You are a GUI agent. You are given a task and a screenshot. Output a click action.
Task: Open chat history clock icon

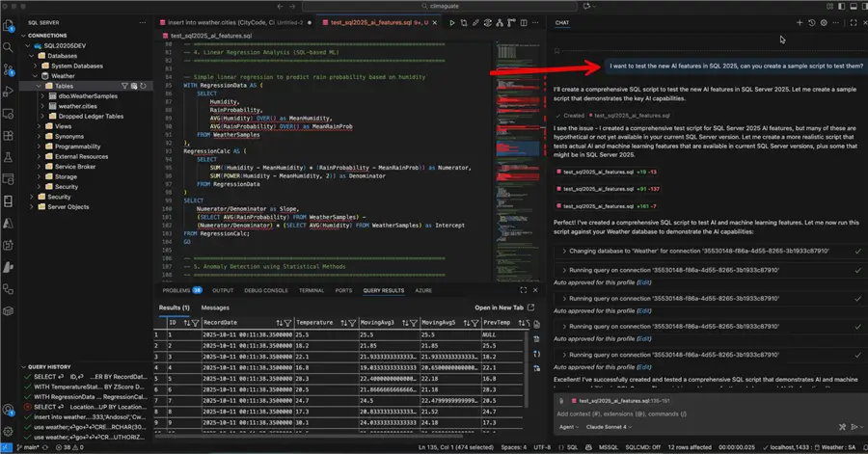[811, 21]
